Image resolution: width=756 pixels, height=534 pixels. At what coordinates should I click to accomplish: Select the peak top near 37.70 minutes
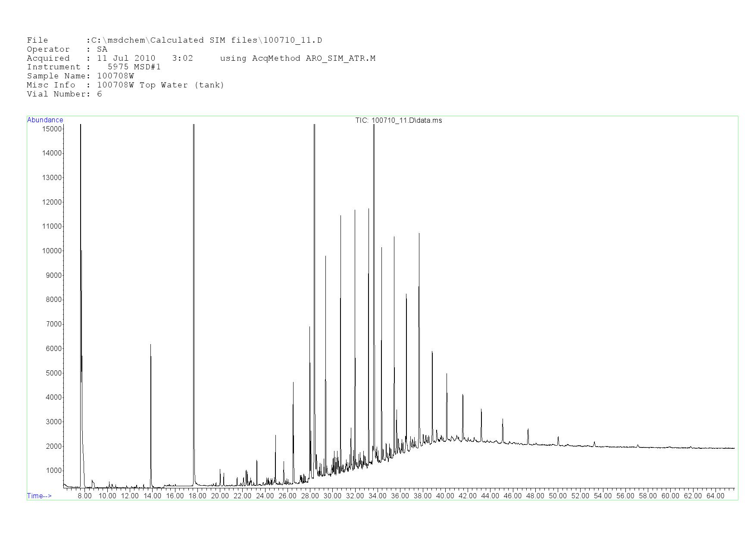[x=419, y=234]
